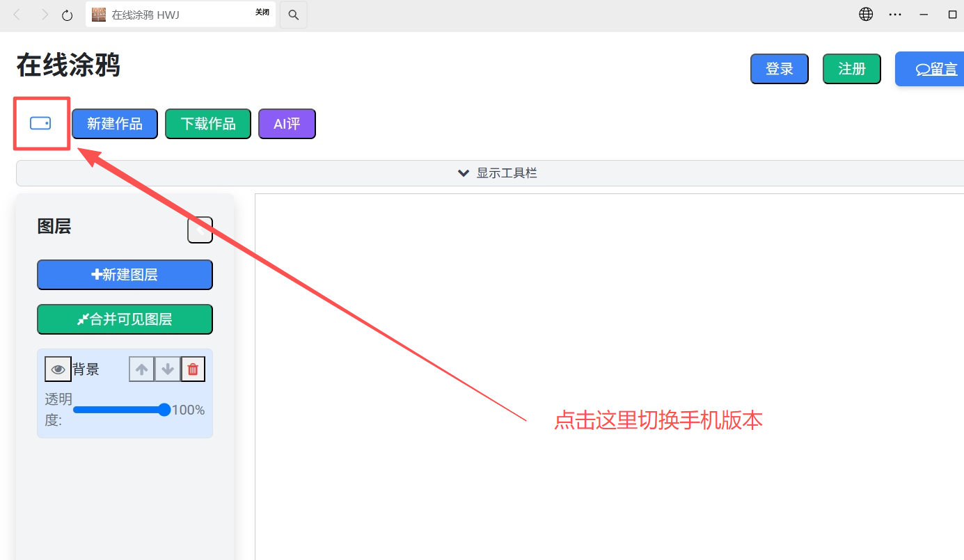964x560 pixels.
Task: Move the 背景 layer up
Action: [141, 369]
